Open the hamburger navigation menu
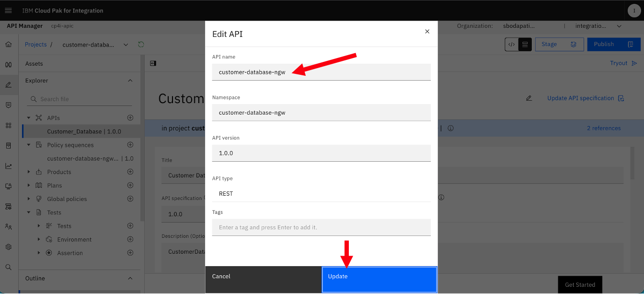Screen dimensions: 644x294 (8, 11)
